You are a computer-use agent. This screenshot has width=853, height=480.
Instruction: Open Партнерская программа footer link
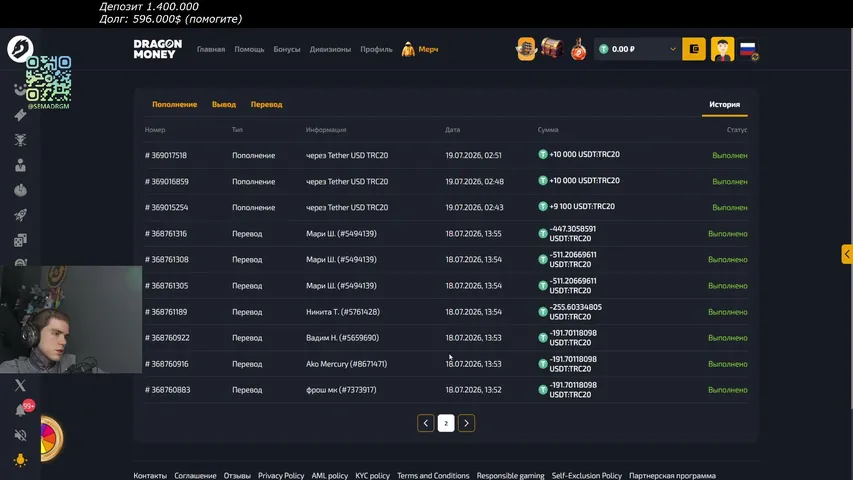pyautogui.click(x=672, y=475)
